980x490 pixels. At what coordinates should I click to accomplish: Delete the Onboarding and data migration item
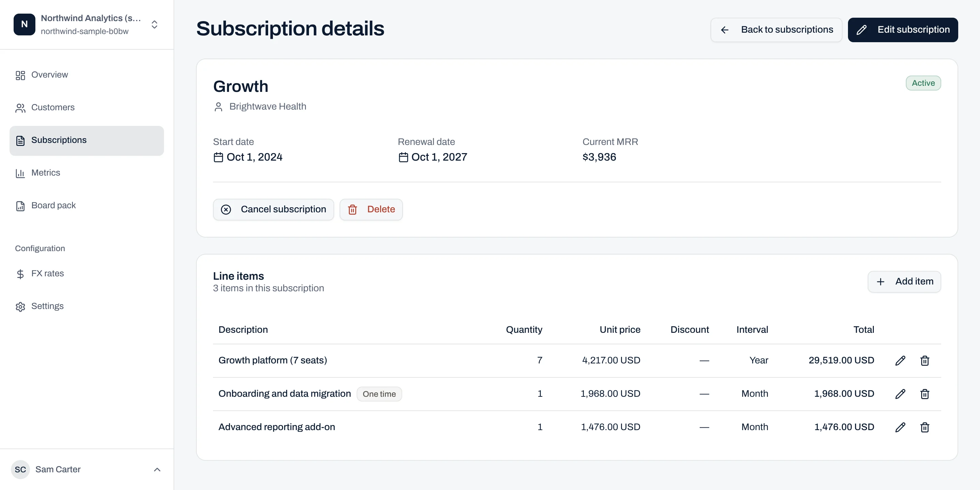coord(925,394)
